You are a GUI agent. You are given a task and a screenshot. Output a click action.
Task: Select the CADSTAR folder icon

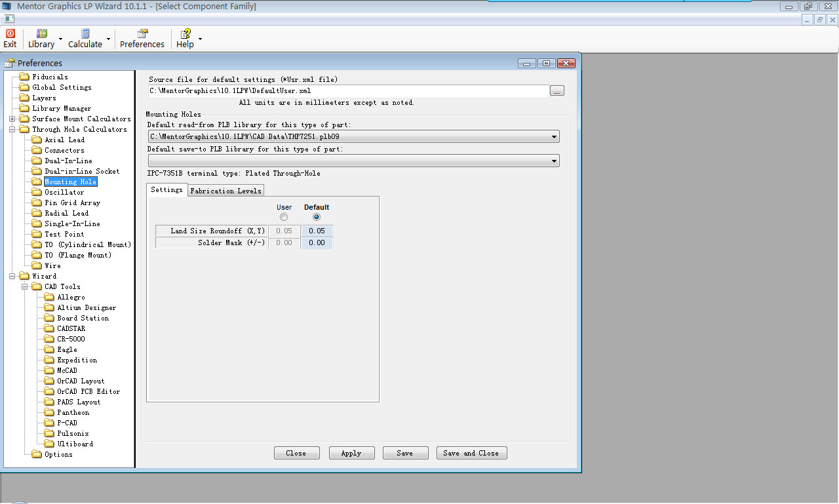[x=49, y=328]
